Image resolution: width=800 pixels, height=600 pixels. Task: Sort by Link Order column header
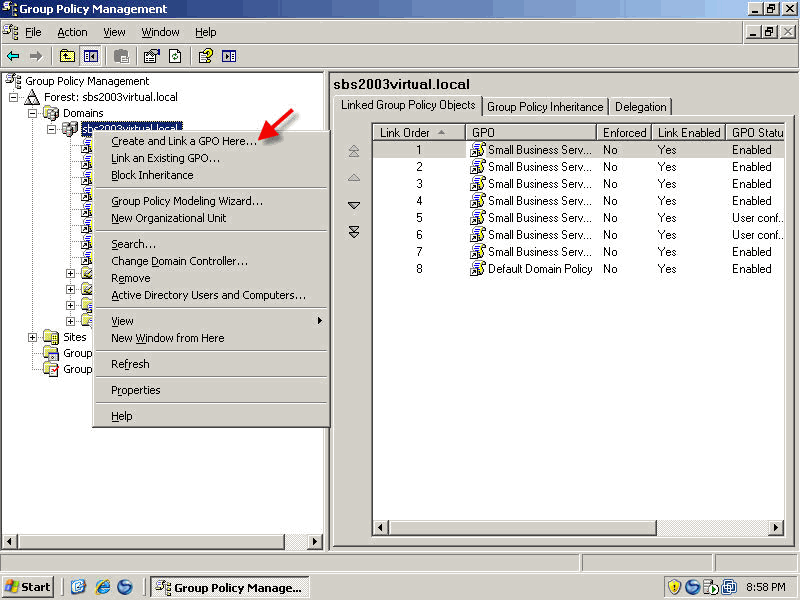coord(418,133)
